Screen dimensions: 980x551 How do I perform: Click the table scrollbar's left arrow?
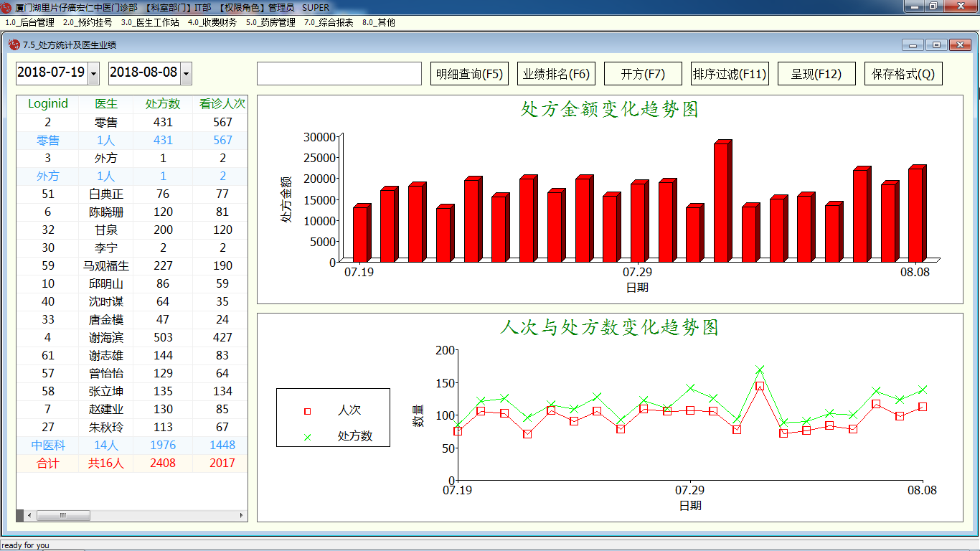[x=29, y=515]
